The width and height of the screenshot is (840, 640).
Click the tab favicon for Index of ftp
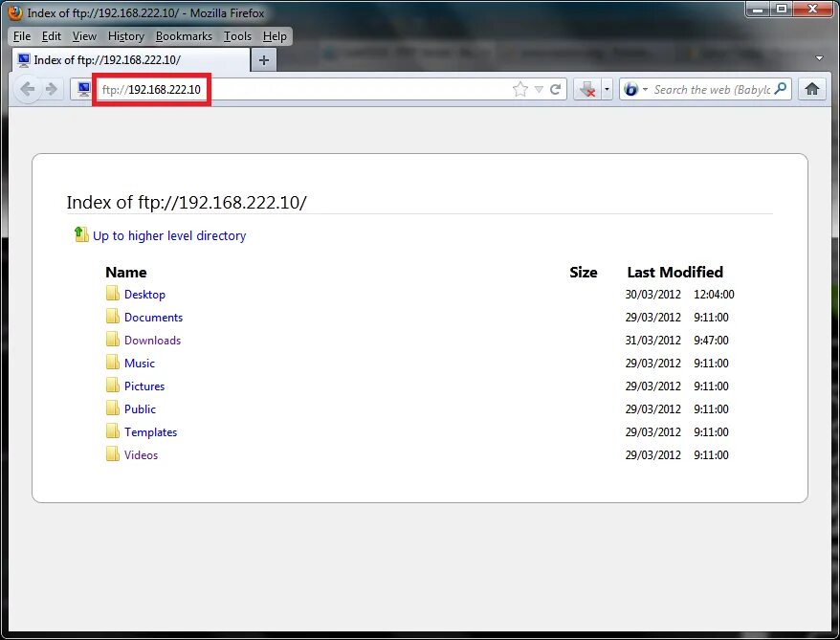[x=24, y=60]
